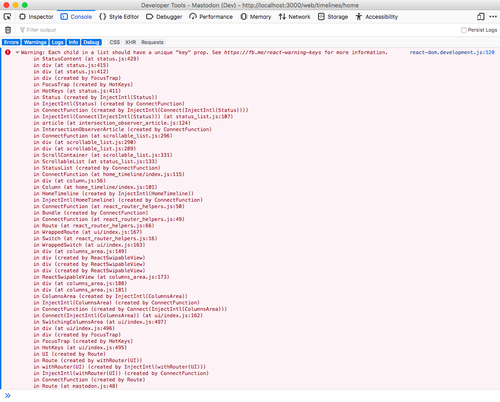Open the Accessibility panel
The image size is (500, 402).
tap(376, 17)
